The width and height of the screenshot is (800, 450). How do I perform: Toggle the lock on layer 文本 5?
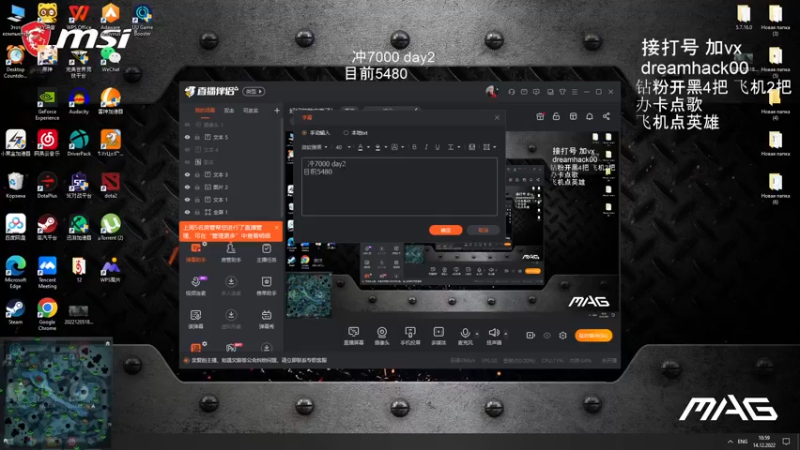tap(197, 137)
